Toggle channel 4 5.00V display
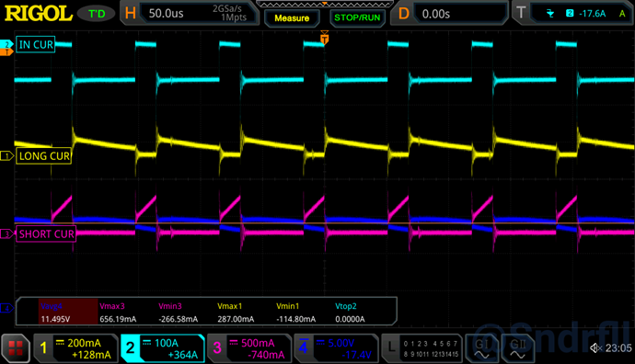The image size is (635, 364). pyautogui.click(x=336, y=348)
